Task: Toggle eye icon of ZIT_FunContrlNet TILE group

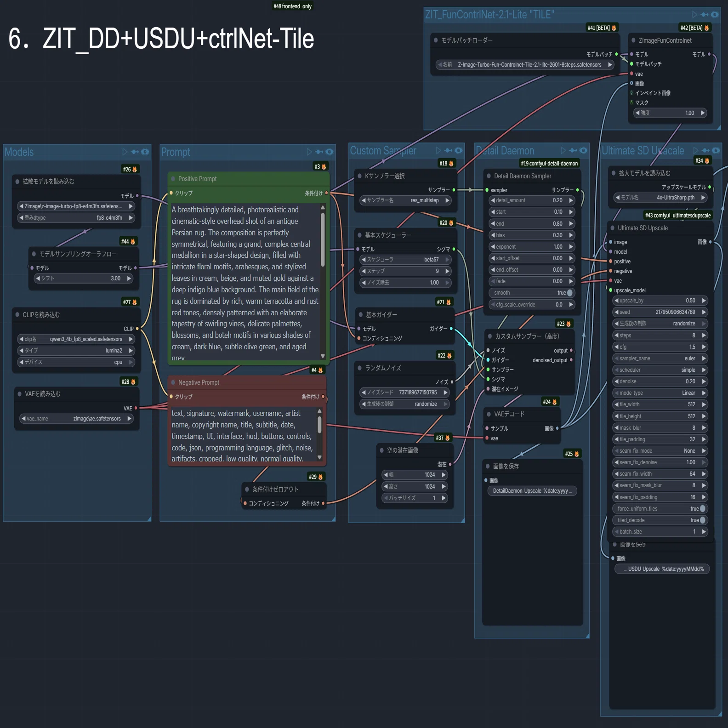Action: click(715, 15)
